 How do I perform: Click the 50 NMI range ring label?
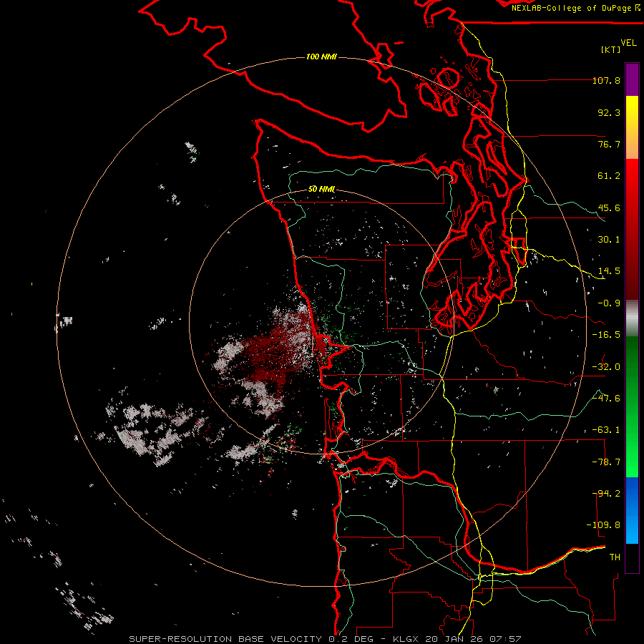321,189
